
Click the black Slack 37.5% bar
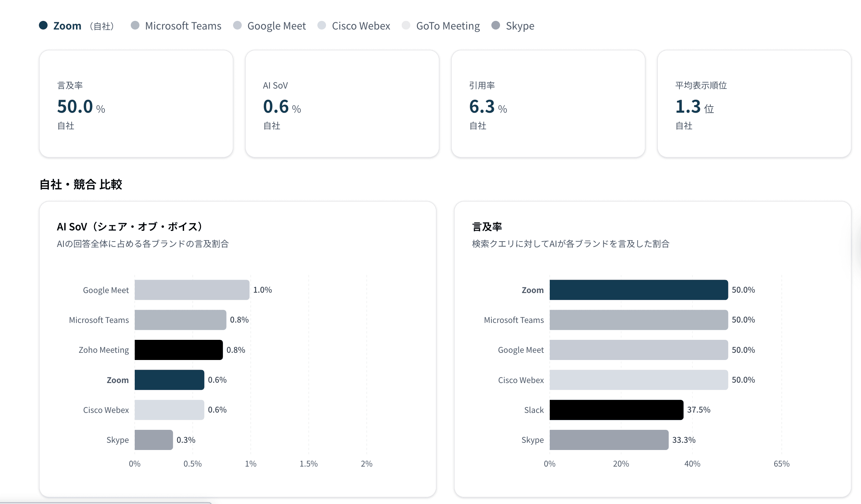pyautogui.click(x=616, y=410)
